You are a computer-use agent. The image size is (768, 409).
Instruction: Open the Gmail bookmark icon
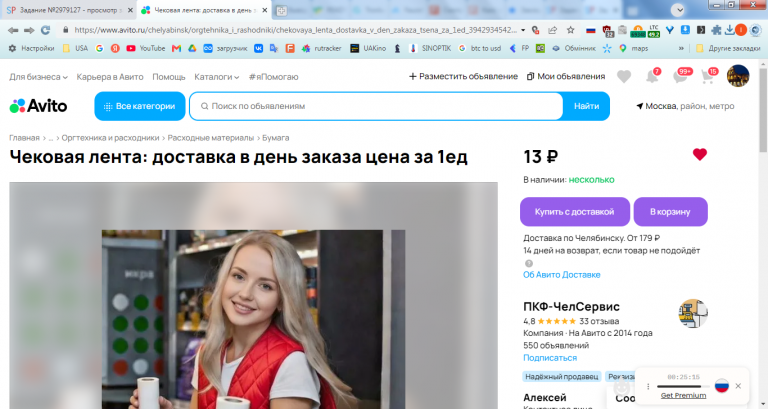[176, 48]
